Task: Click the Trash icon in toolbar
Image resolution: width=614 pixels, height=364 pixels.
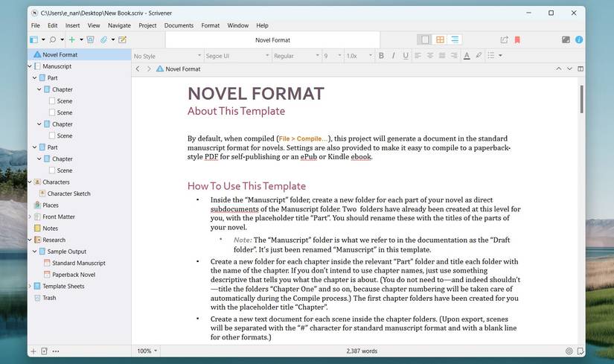Action: pyautogui.click(x=90, y=39)
